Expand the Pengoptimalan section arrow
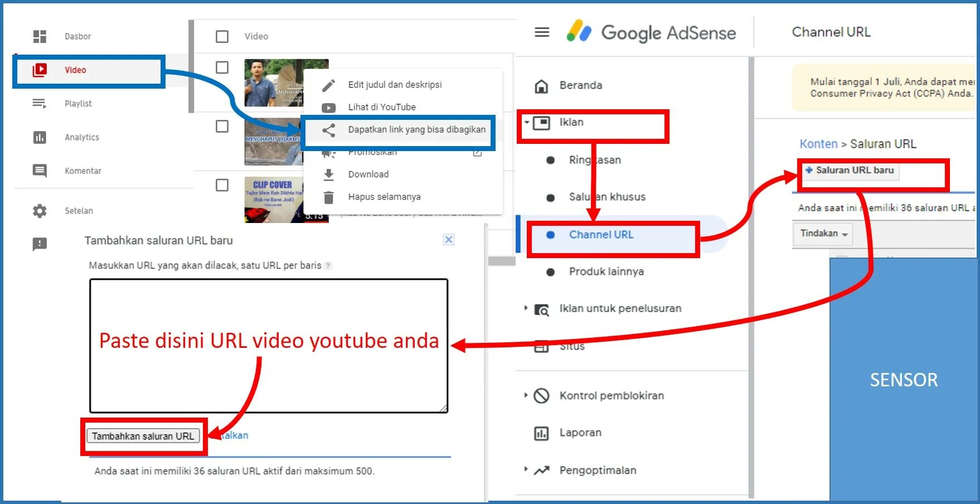 click(x=526, y=469)
